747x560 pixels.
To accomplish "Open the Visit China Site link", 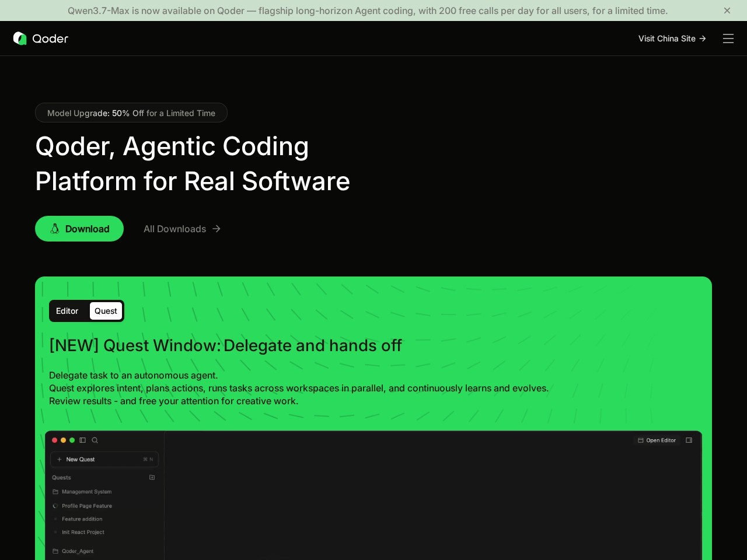I will pyautogui.click(x=672, y=38).
